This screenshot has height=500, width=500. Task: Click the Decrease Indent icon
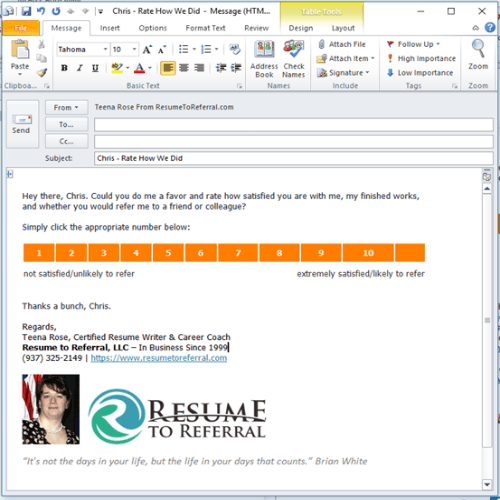point(221,68)
